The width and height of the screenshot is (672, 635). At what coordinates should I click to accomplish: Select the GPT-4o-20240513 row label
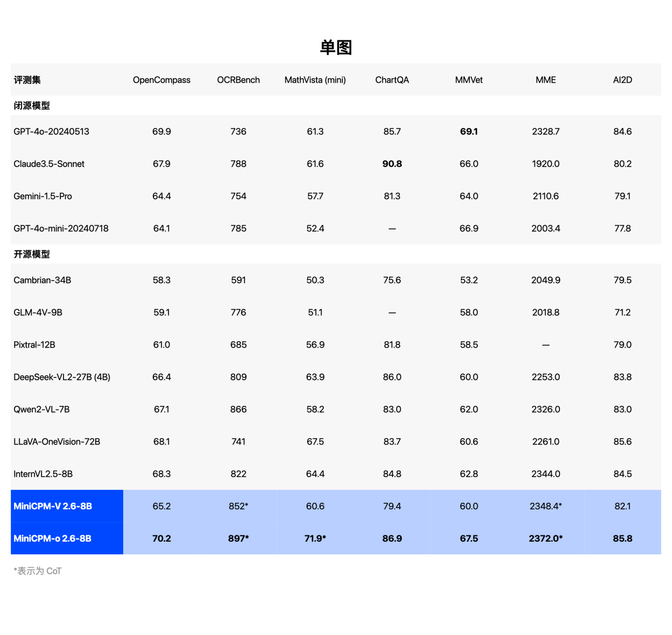tap(51, 132)
